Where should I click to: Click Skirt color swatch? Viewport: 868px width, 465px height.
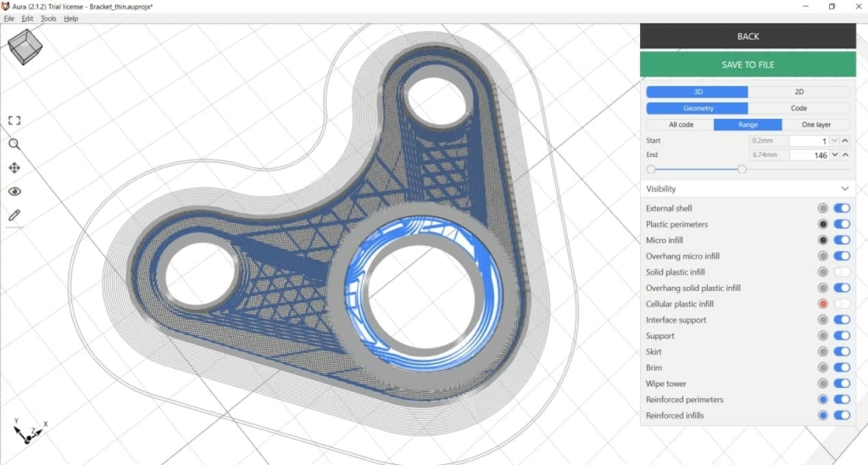pos(822,351)
